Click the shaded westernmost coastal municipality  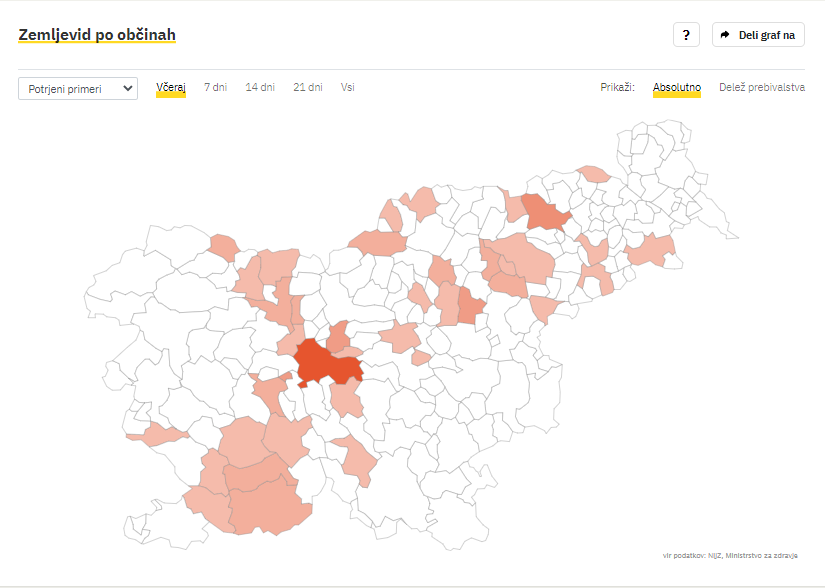(x=155, y=436)
